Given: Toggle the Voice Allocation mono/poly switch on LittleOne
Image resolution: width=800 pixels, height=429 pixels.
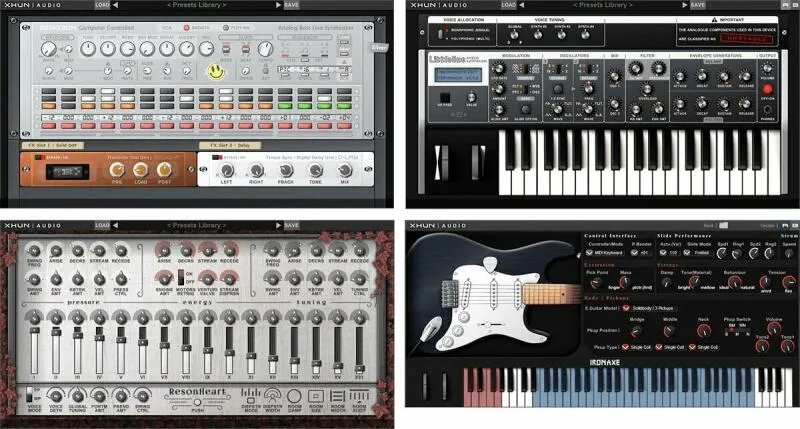Looking at the screenshot, I should point(440,34).
